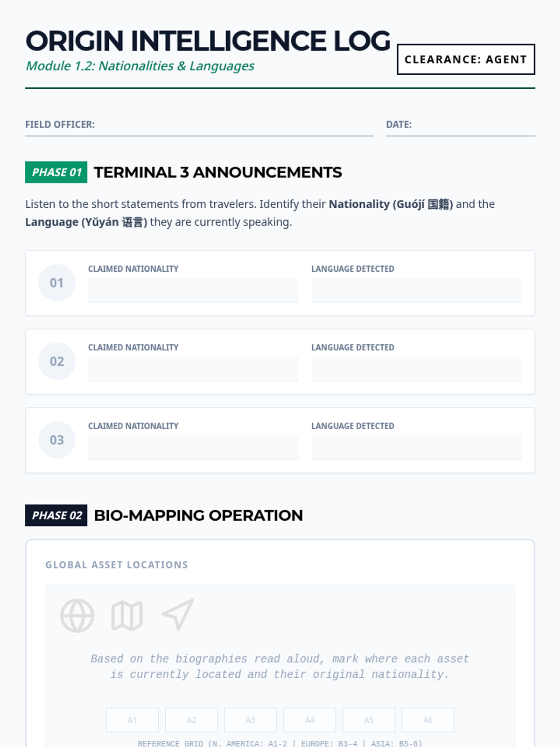Select grid cell A6
Screen dimensions: 560x747
point(427,720)
